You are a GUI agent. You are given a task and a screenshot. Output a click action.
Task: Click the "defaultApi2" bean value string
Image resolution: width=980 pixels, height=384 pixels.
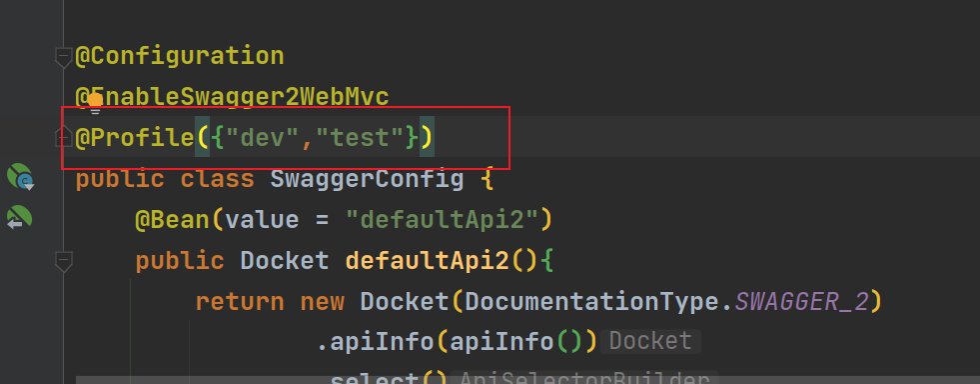point(443,220)
